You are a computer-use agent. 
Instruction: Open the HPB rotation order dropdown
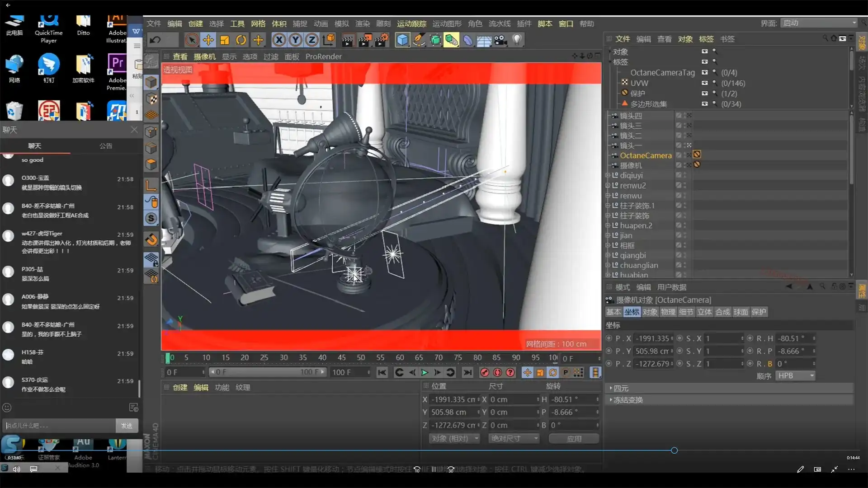pyautogui.click(x=795, y=375)
